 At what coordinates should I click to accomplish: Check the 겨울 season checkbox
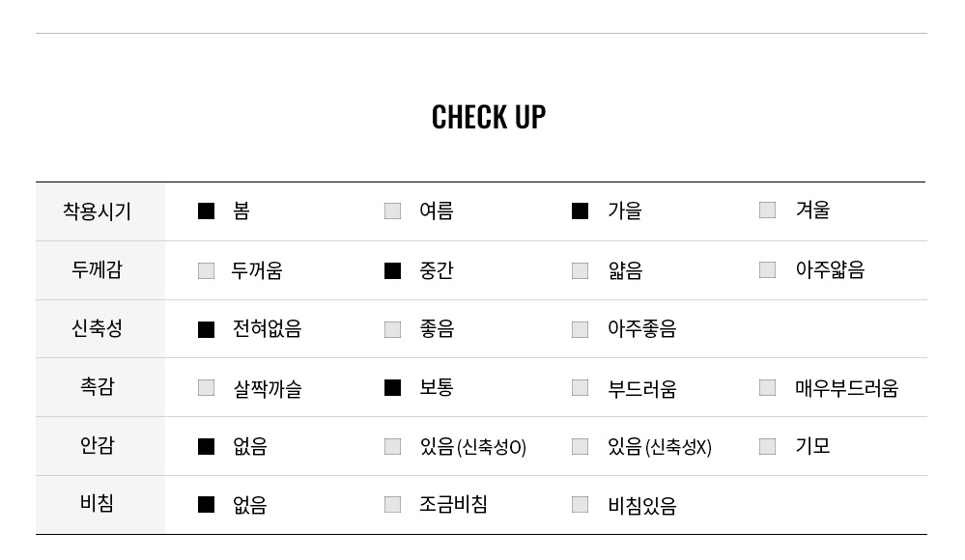pyautogui.click(x=767, y=210)
